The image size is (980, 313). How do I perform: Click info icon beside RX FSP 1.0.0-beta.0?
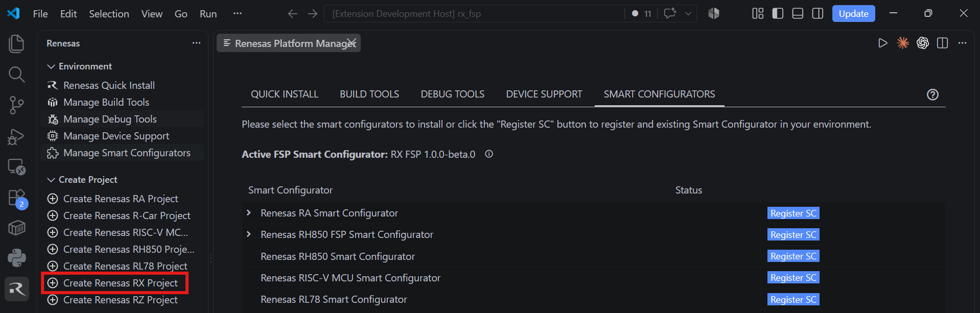489,154
